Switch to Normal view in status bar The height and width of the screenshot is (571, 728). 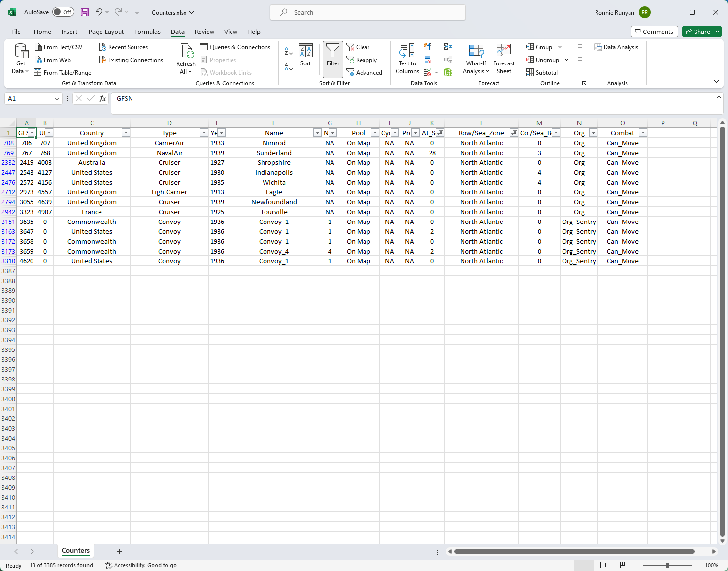[x=584, y=565]
